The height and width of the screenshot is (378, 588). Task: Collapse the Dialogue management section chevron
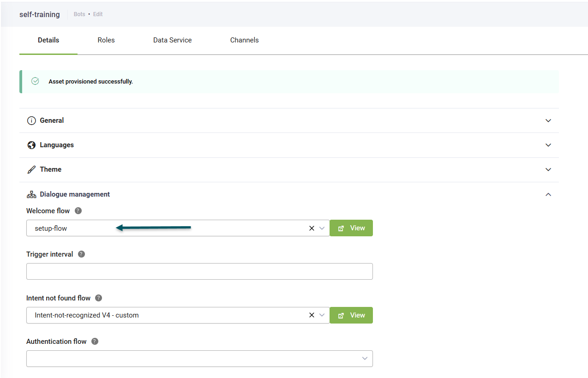(548, 194)
